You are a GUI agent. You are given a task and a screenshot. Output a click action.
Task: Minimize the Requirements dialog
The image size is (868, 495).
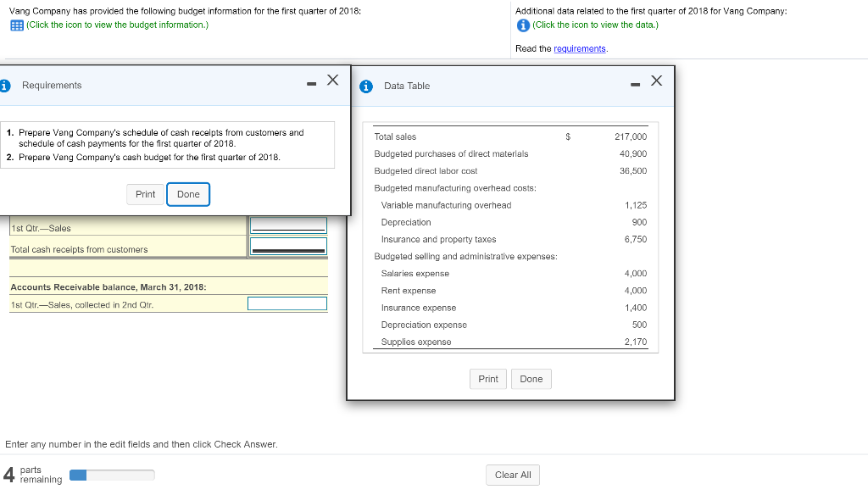click(311, 83)
